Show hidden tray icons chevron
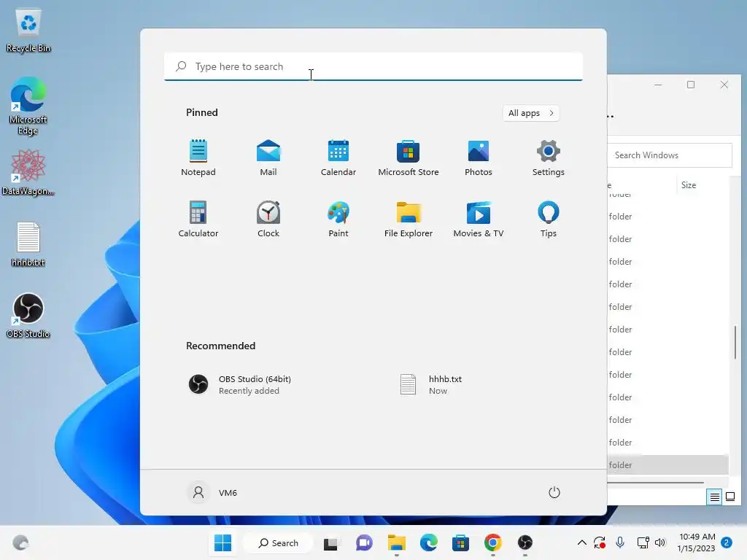 click(581, 542)
